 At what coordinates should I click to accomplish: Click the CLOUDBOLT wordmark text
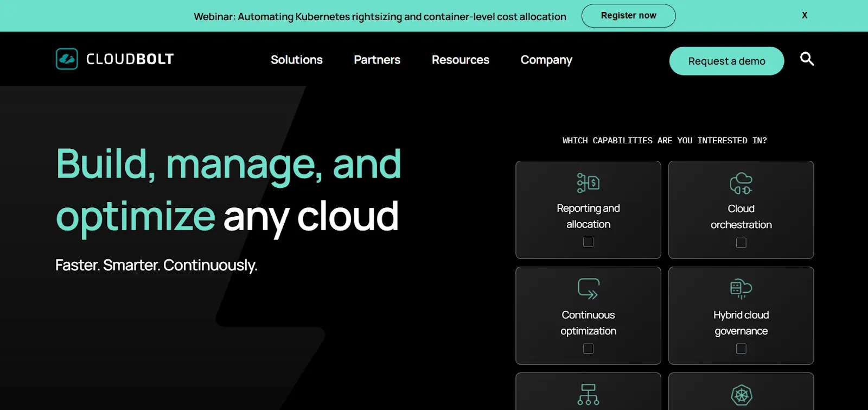click(x=130, y=59)
